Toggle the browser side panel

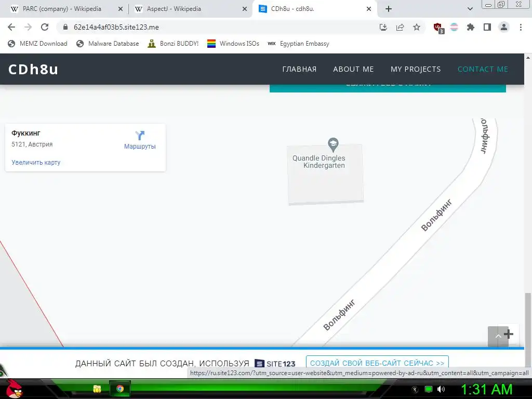[x=487, y=27]
